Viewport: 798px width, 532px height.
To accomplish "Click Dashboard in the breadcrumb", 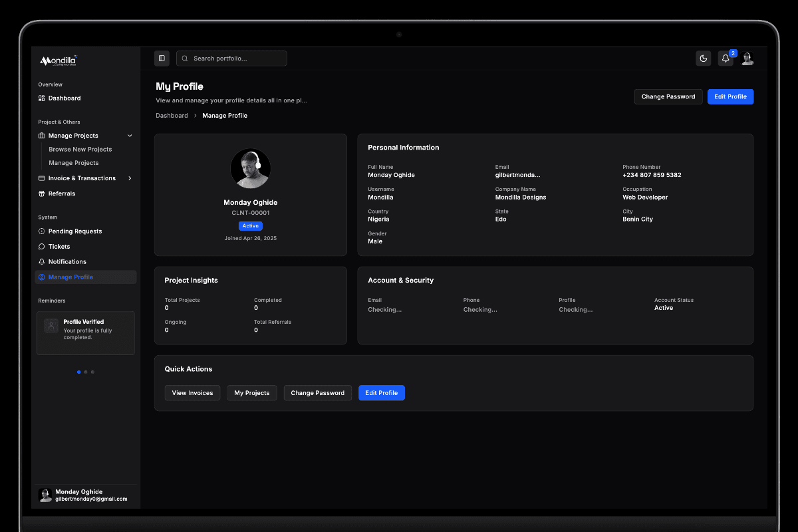I will click(172, 115).
